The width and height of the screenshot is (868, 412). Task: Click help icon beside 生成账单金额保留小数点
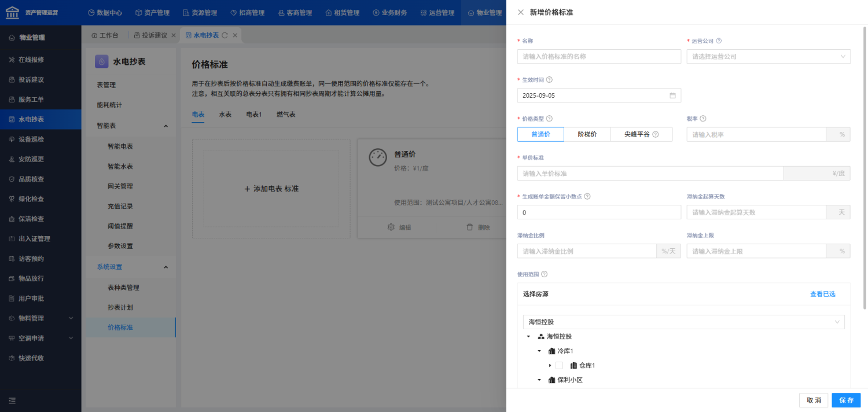pyautogui.click(x=587, y=196)
